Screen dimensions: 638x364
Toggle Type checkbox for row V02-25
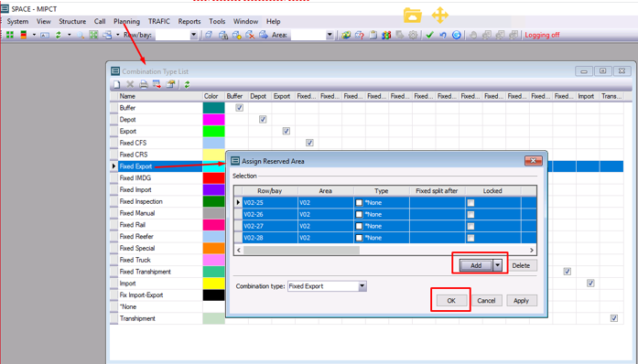[x=359, y=202]
